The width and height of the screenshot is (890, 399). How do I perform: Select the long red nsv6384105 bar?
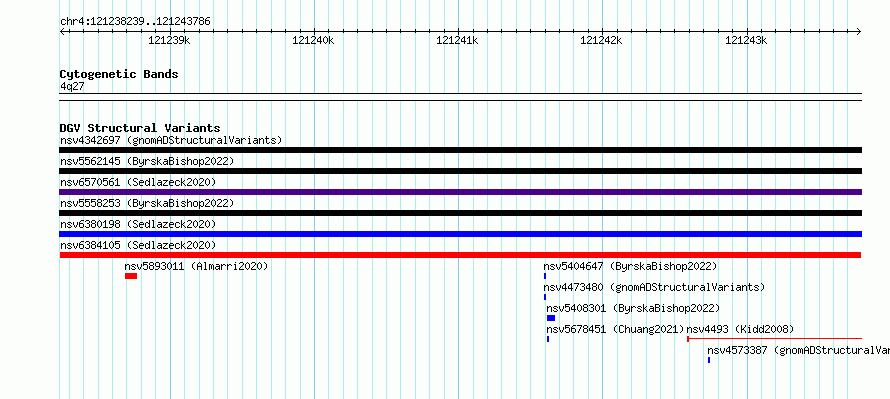point(460,255)
